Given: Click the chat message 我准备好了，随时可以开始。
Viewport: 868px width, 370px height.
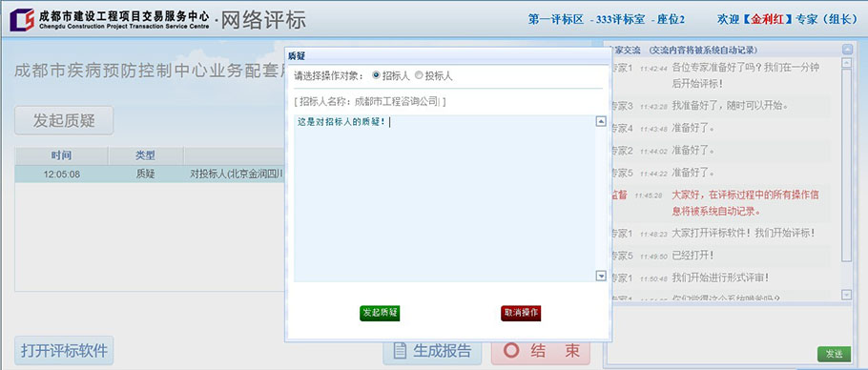Looking at the screenshot, I should click(x=730, y=105).
